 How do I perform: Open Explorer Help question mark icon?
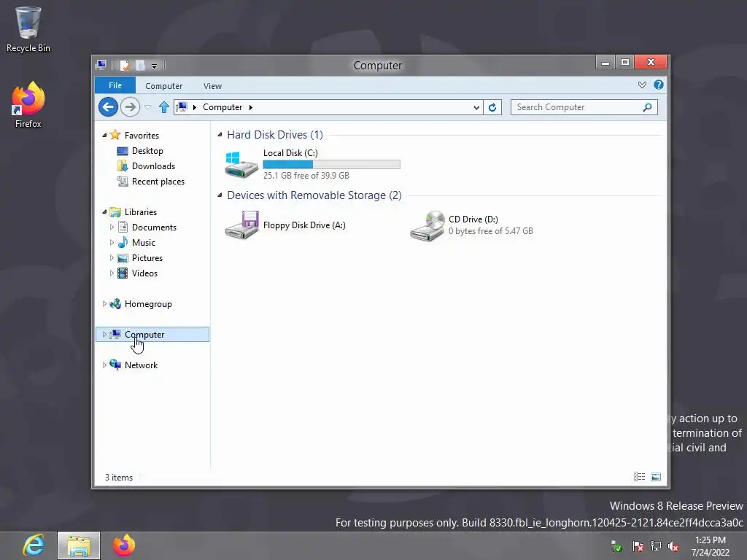[659, 85]
